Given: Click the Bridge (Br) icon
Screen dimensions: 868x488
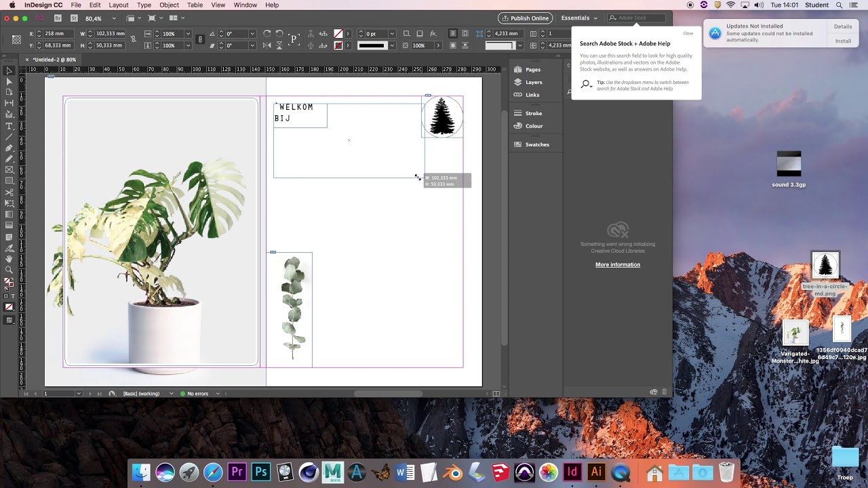Looking at the screenshot, I should (x=58, y=18).
